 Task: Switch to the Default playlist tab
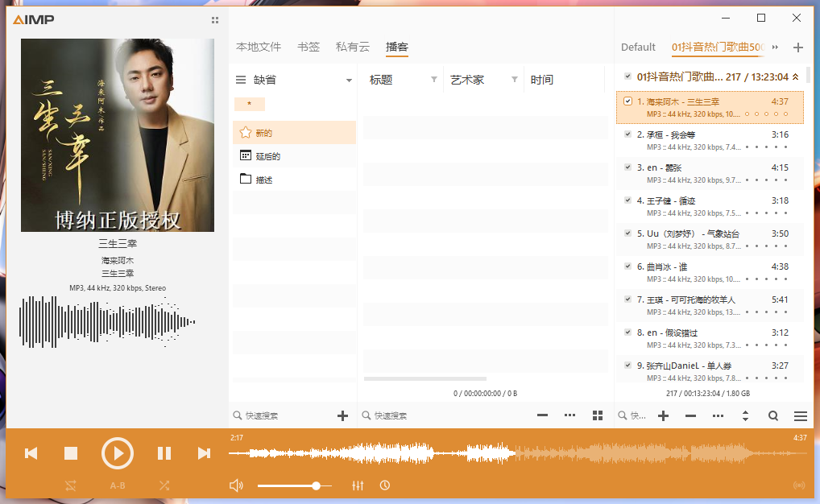point(639,47)
